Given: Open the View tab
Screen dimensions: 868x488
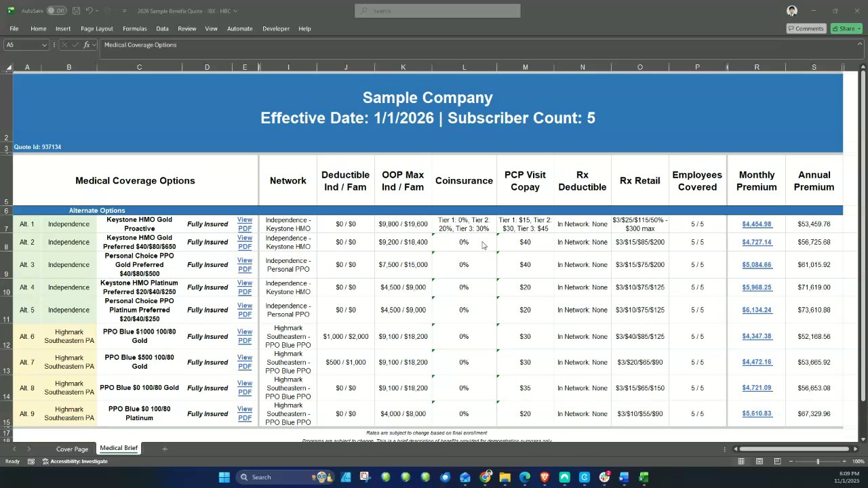Looking at the screenshot, I should (212, 28).
